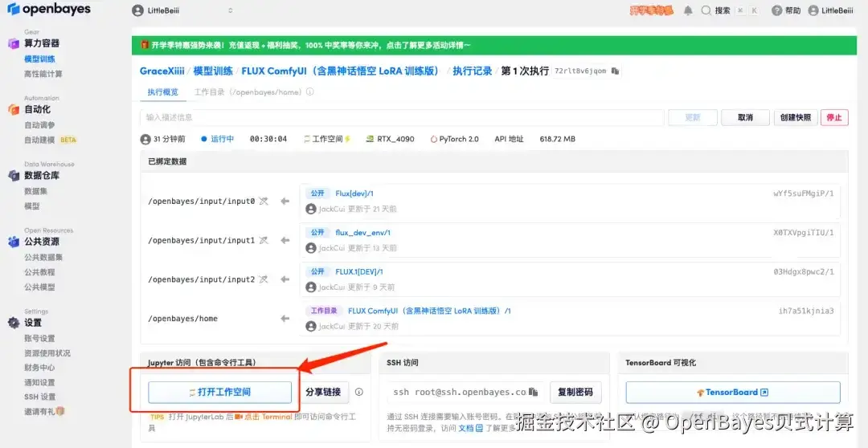Go to 模型训练 breadcrumb link

click(x=213, y=71)
